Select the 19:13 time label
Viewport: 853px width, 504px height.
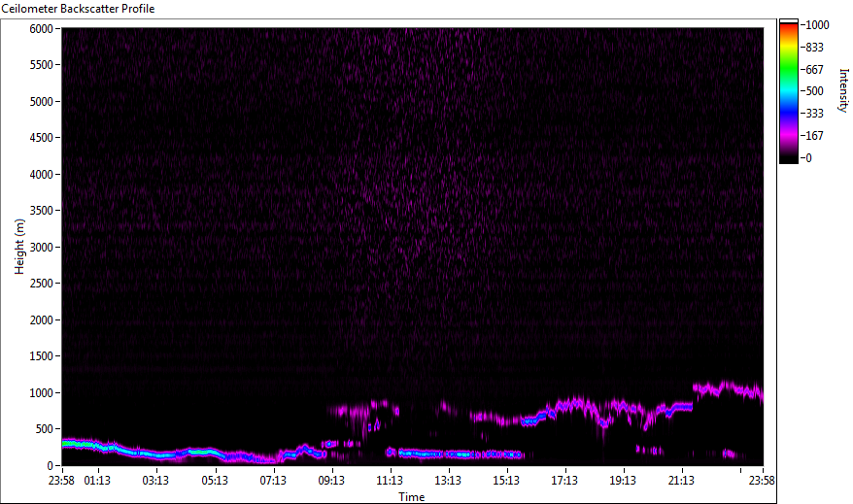tap(623, 481)
